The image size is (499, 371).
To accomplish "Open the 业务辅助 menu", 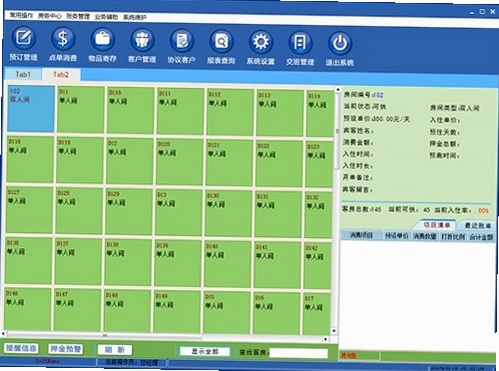I will tap(106, 17).
